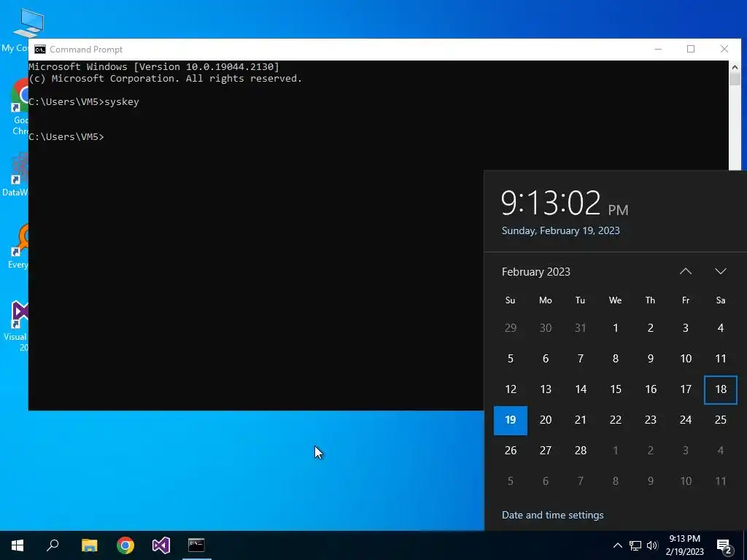Launch File Explorer from the taskbar
The width and height of the screenshot is (747, 560).
coord(89,545)
